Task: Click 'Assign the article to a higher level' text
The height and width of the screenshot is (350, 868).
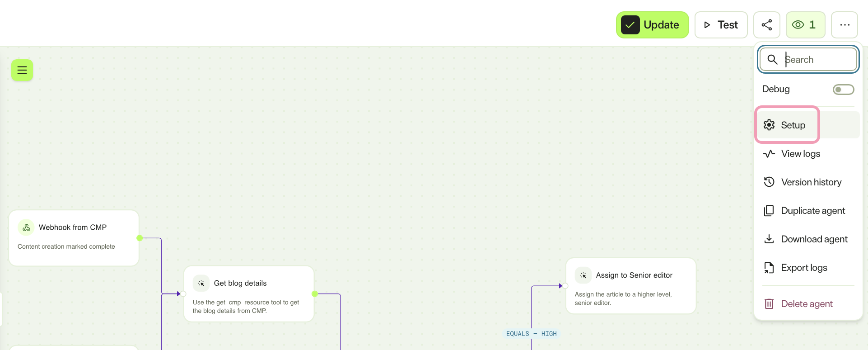Action: click(623, 298)
